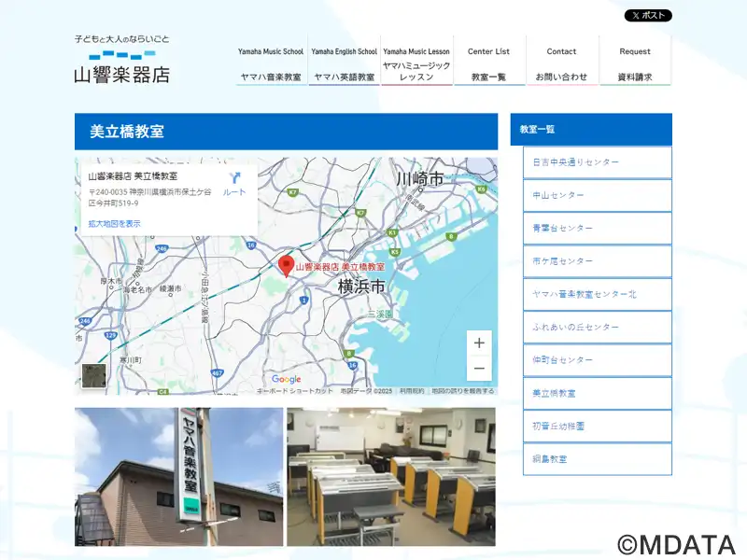Image resolution: width=747 pixels, height=560 pixels.
Task: Go to the Center List menu item
Action: pyautogui.click(x=488, y=61)
